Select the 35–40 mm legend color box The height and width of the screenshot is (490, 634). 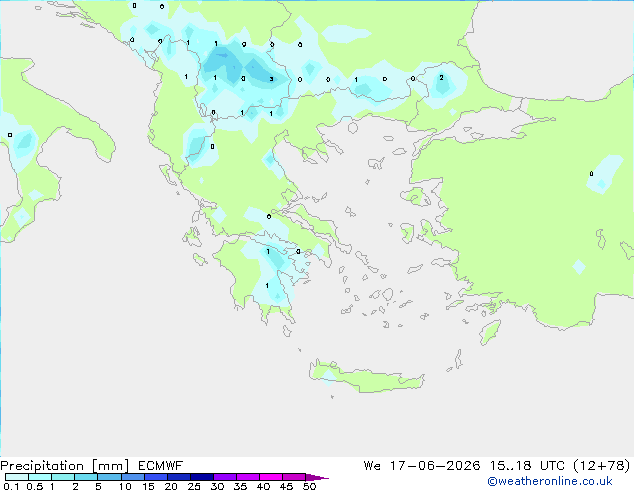point(247,477)
